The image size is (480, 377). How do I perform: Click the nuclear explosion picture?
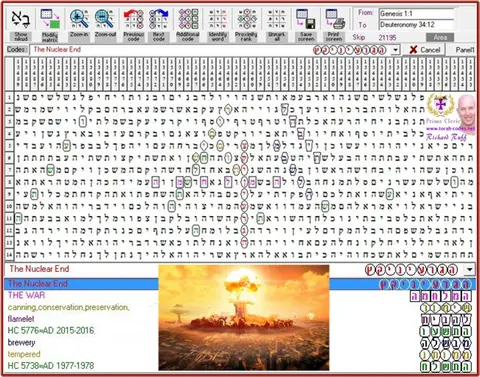pos(244,317)
